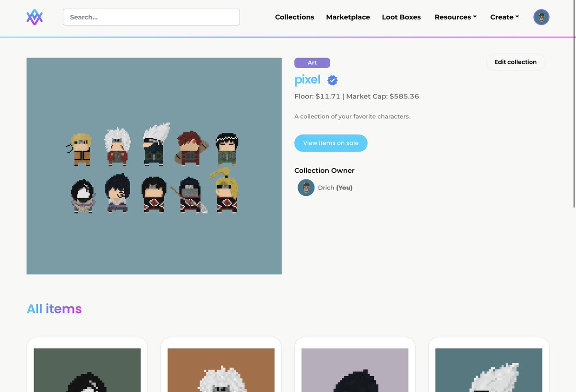Expand the Create dropdown menu
The image size is (576, 392).
(504, 17)
